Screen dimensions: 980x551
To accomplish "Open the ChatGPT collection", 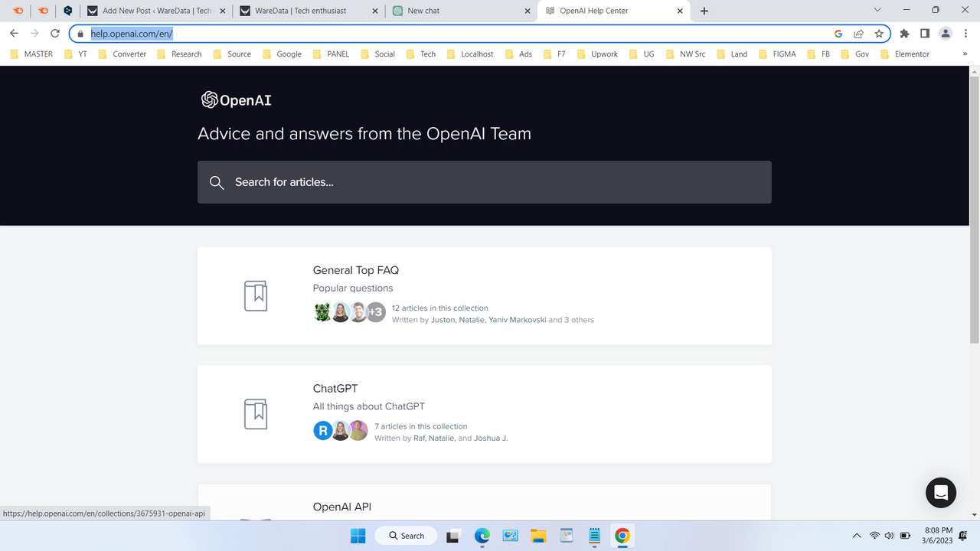I will 335,388.
